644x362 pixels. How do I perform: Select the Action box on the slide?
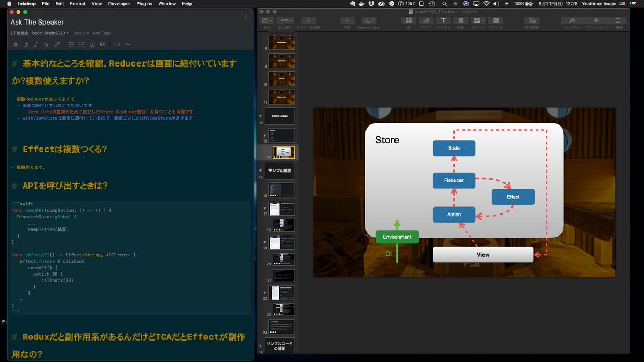coord(454,215)
